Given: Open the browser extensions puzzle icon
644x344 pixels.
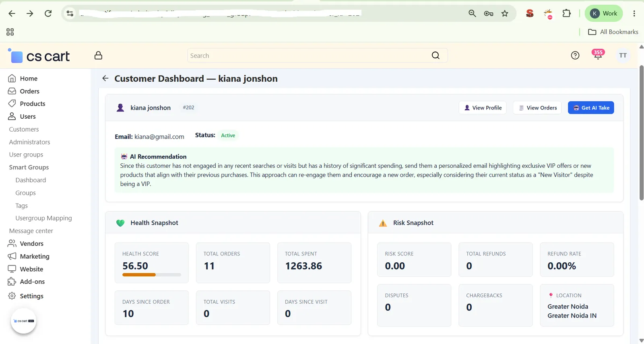Looking at the screenshot, I should click(x=567, y=14).
